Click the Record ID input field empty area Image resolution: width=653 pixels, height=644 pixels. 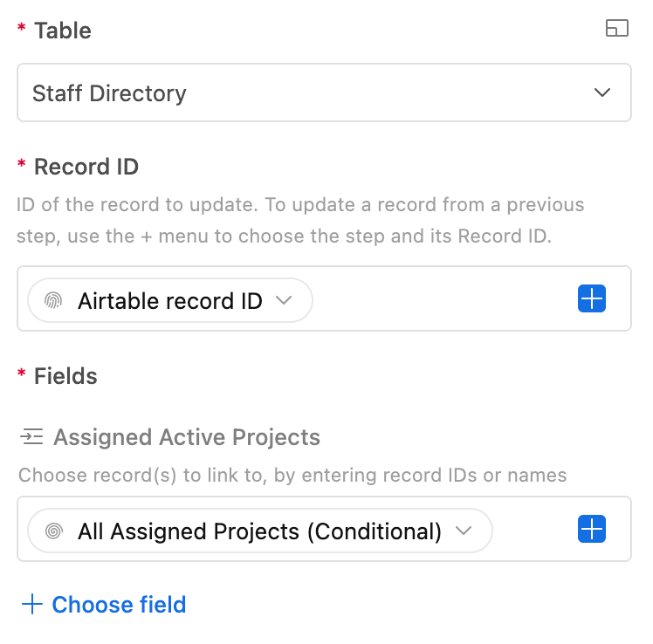coord(443,298)
